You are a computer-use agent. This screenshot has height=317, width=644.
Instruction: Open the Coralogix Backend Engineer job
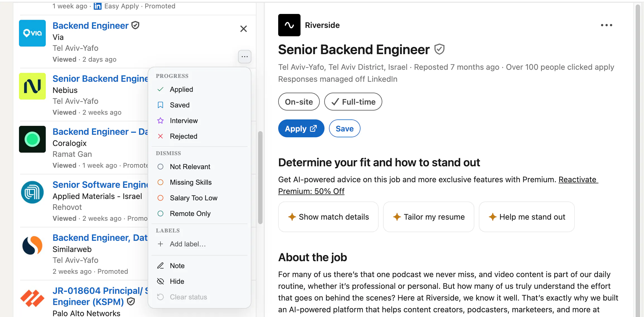[100, 131]
